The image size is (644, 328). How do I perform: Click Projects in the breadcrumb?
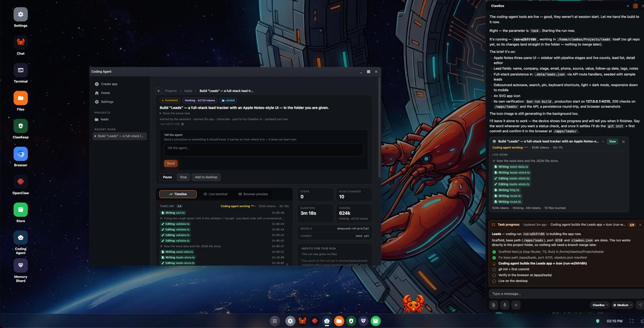tap(171, 91)
